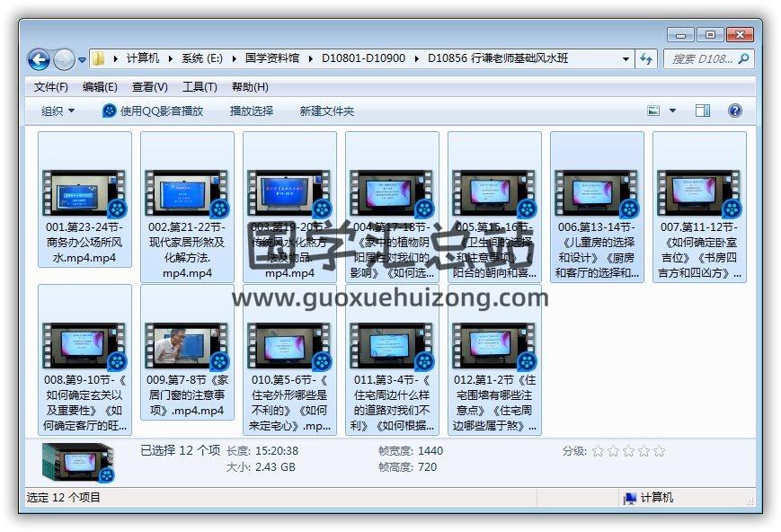The image size is (781, 532).
Task: Click 新建文件夹 button
Action: click(326, 111)
